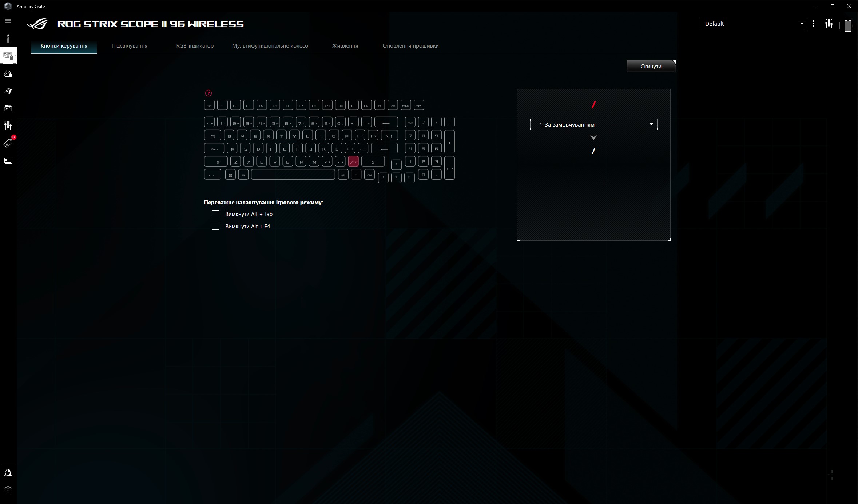Switch to the Підсвічування tab
This screenshot has height=504, width=858.
tap(129, 46)
